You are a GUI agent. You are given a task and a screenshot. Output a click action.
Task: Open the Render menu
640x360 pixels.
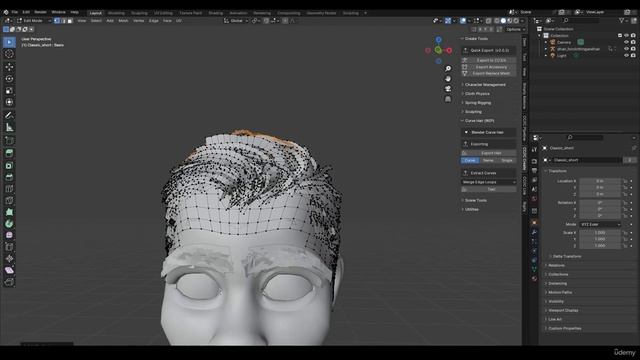40,12
